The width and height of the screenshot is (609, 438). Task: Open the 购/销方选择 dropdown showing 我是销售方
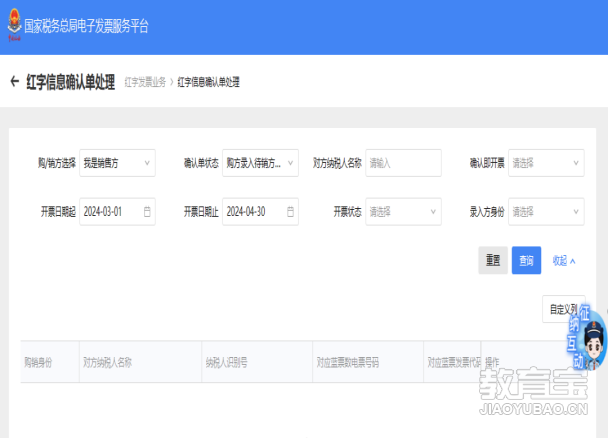[117, 163]
